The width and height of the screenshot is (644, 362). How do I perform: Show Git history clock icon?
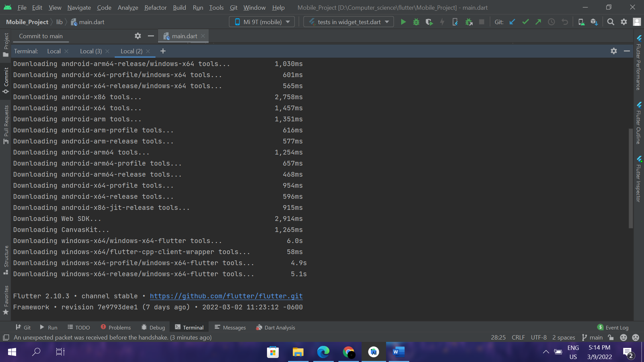click(x=551, y=22)
